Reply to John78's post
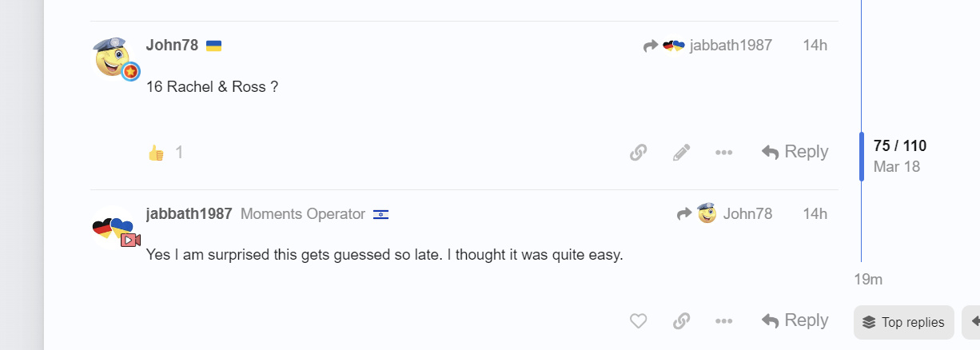The width and height of the screenshot is (980, 350). [x=795, y=152]
